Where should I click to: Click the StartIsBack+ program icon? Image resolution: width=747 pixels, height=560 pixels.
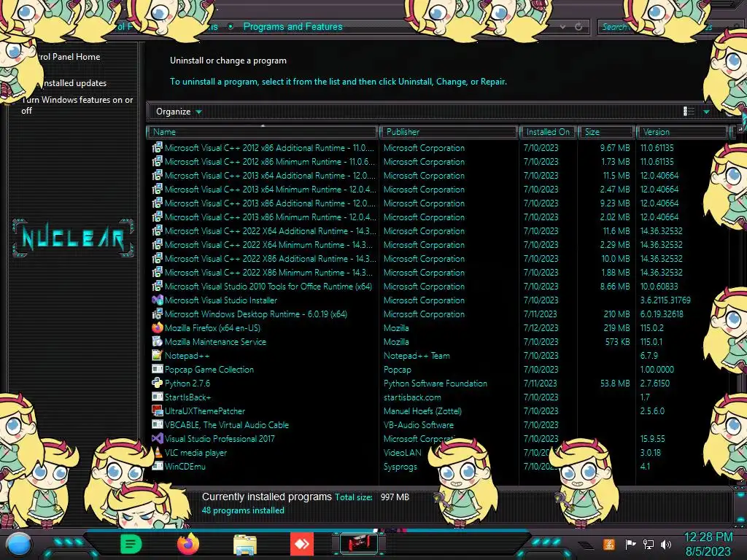click(x=158, y=397)
